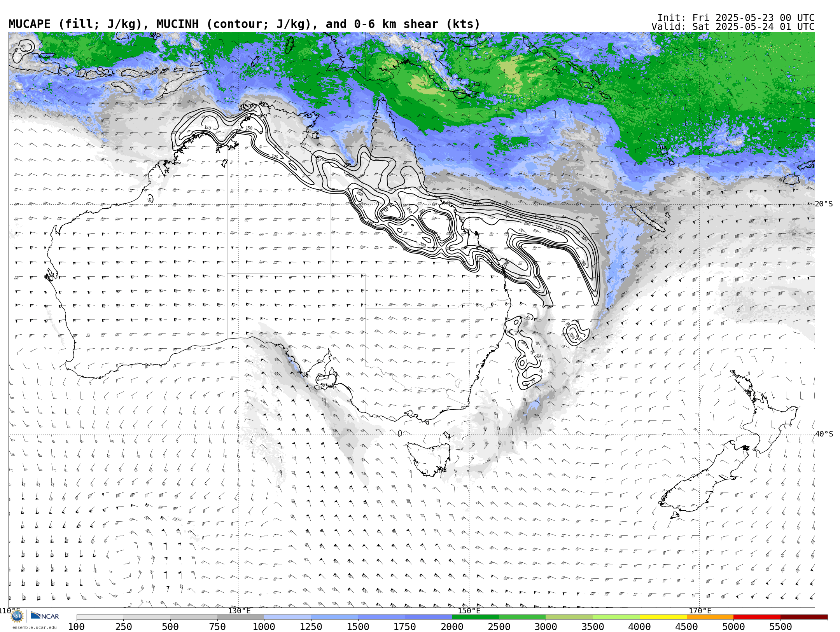Click the colorbar value 750
The image size is (840, 632).
[x=217, y=627]
